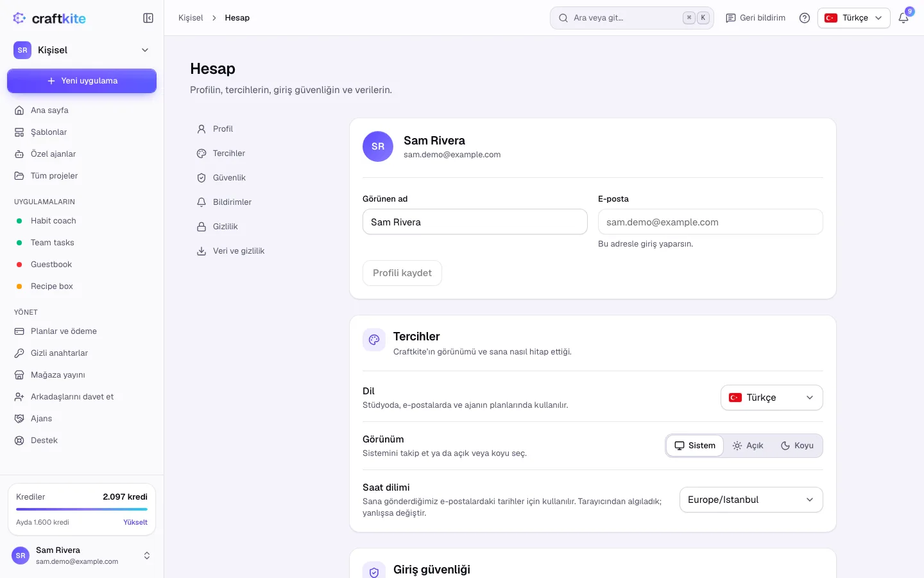Click the Tercihler palette icon in card header
924x578 pixels.
tap(374, 340)
